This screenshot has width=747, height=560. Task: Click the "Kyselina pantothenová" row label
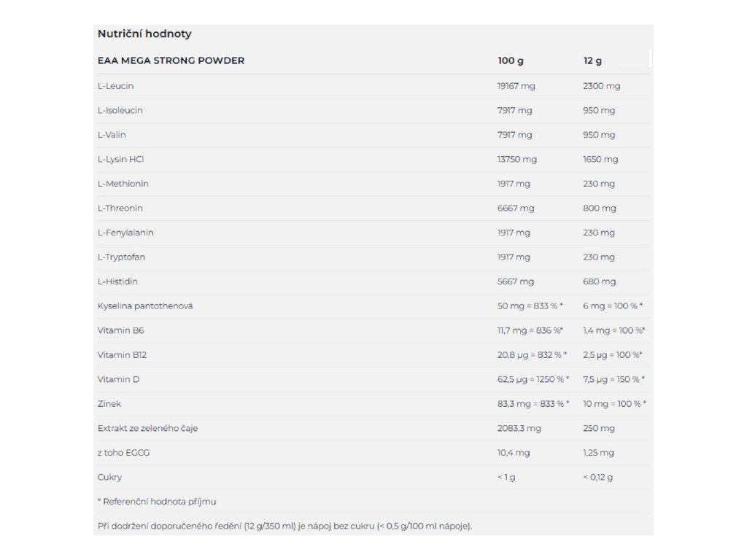pyautogui.click(x=145, y=306)
